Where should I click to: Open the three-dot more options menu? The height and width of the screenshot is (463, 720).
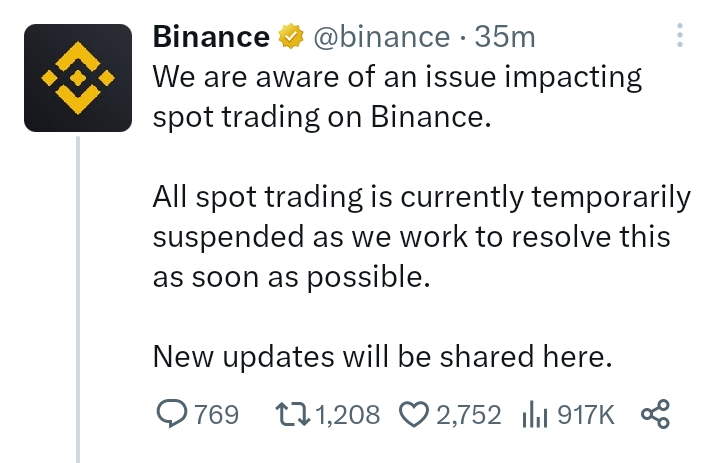point(680,35)
